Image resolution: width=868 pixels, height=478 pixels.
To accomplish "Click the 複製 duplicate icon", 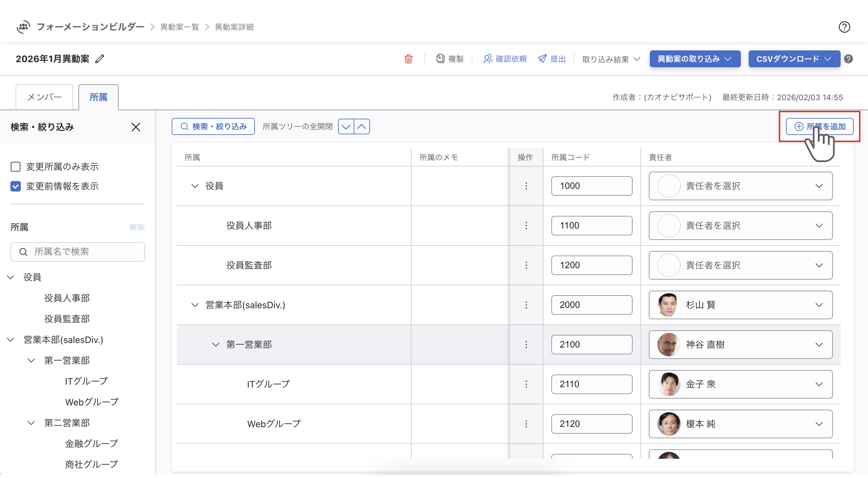I will point(440,59).
